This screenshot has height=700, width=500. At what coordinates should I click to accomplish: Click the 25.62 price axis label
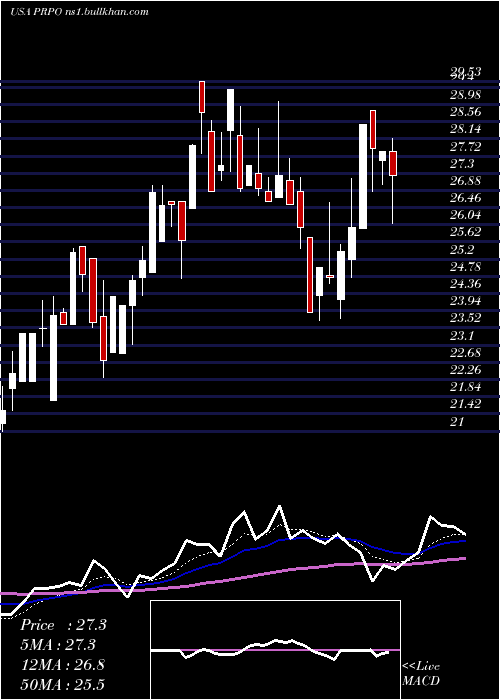[x=465, y=232]
